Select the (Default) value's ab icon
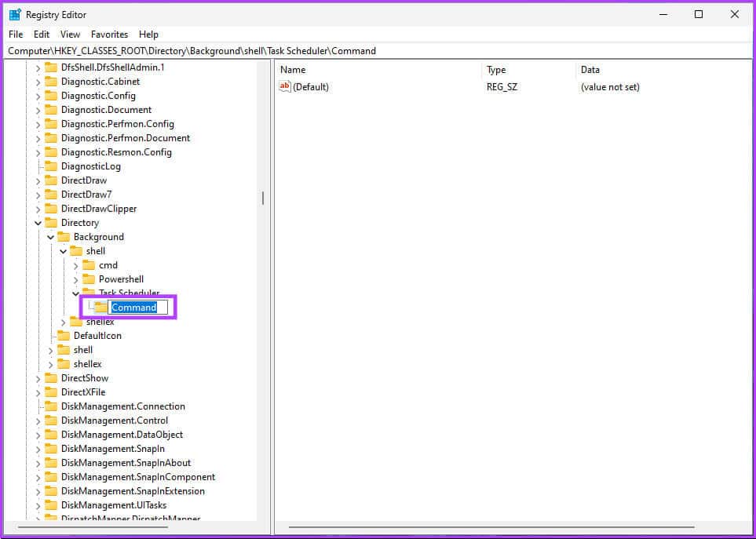This screenshot has width=756, height=539. coord(285,87)
